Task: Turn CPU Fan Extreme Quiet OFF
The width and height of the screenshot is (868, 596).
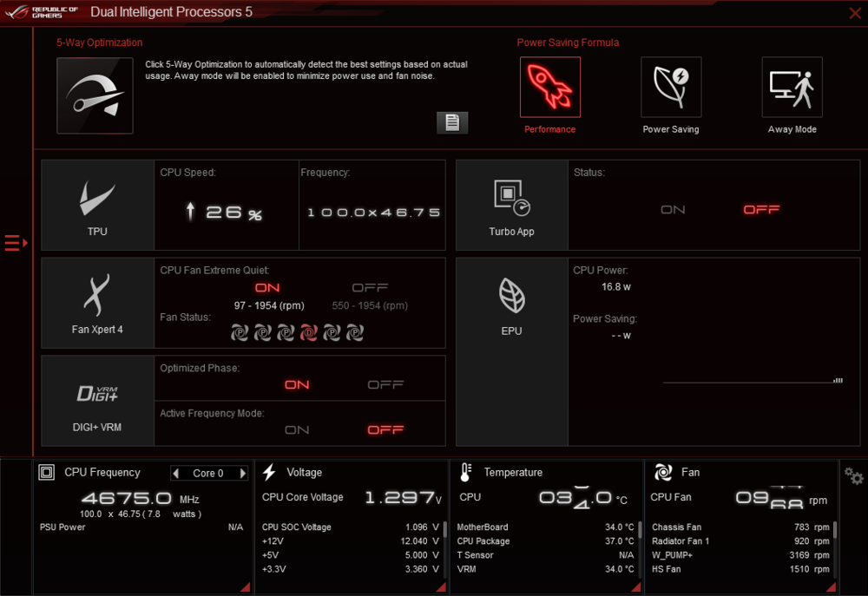Action: coord(370,287)
